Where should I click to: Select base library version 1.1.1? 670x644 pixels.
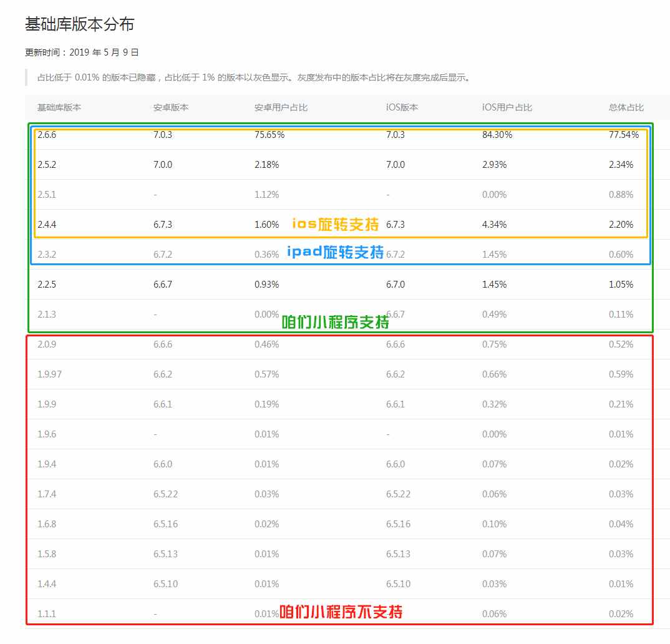coord(47,613)
